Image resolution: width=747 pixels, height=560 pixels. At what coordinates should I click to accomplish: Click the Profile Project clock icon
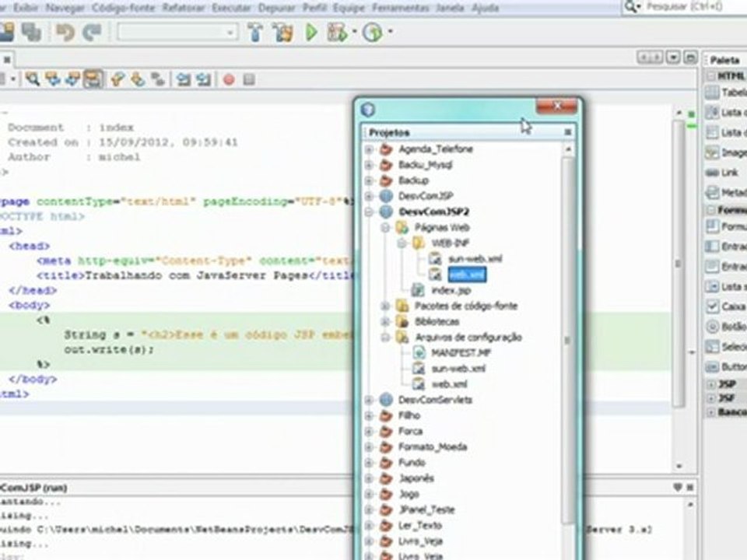[x=373, y=33]
